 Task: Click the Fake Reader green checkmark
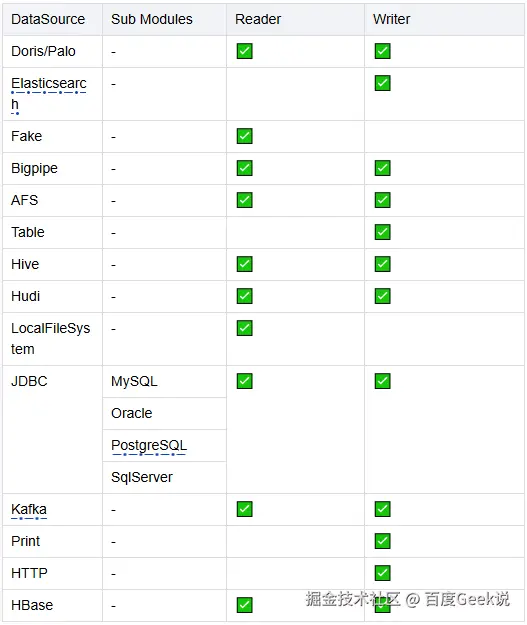[244, 136]
